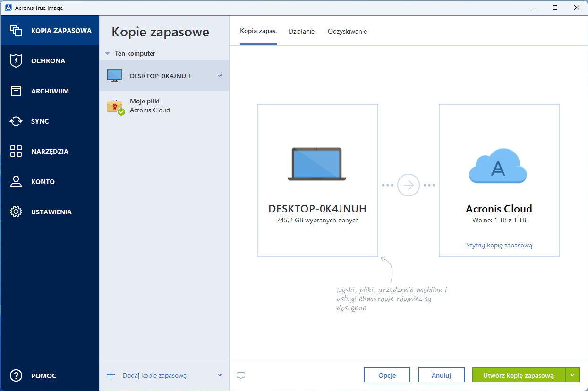This screenshot has height=391, width=588.
Task: Go to the KONTO sidebar section
Action: tap(50, 182)
